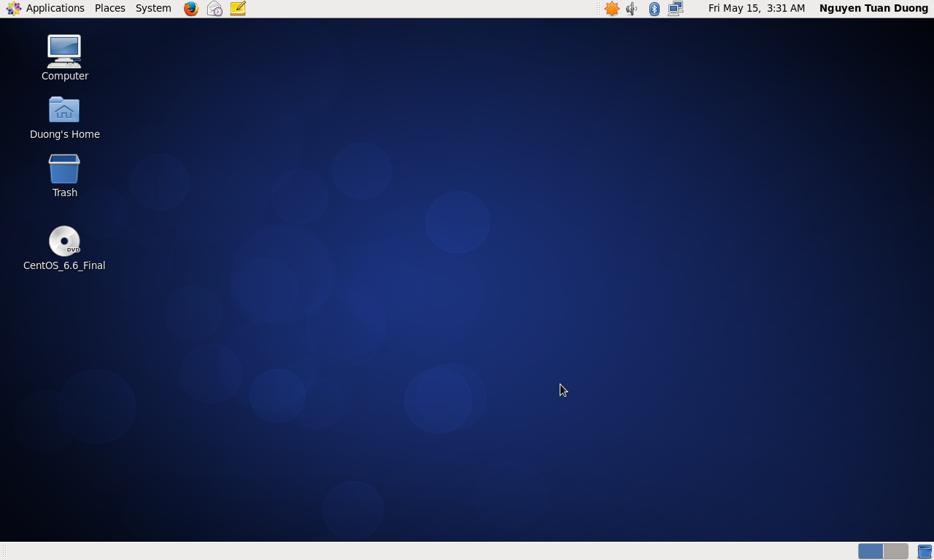Open the volume control speaker icon

633,9
